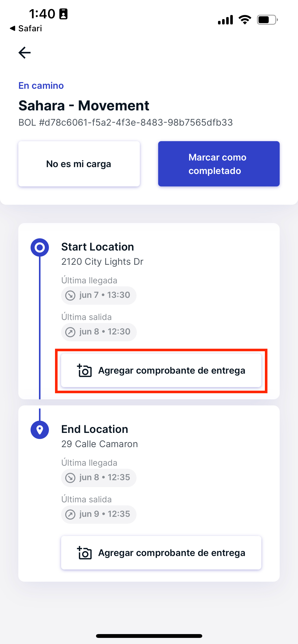Select the jun 7 • 13:30 arrival chip
The width and height of the screenshot is (298, 644).
click(99, 295)
